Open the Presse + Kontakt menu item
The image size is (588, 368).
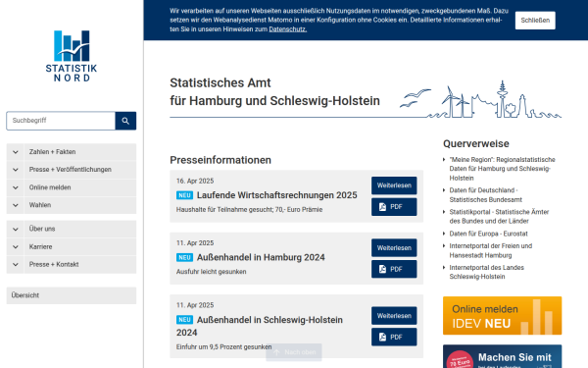pos(80,264)
